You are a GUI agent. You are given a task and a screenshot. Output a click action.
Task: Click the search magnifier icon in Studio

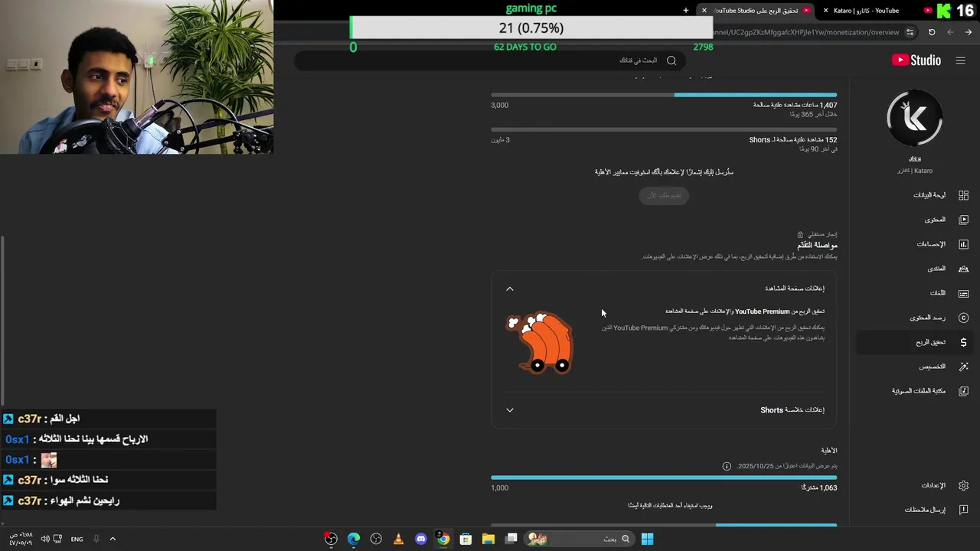(671, 60)
